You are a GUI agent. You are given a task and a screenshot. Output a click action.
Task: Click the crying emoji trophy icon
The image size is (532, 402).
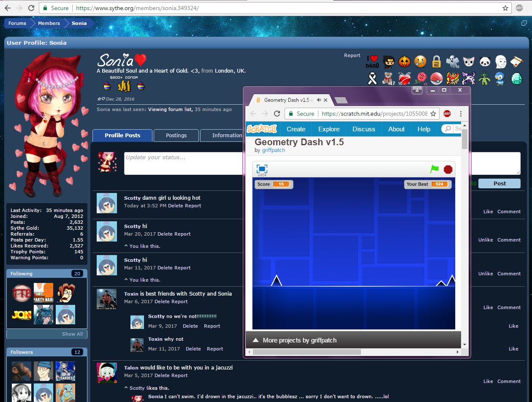coord(420,62)
